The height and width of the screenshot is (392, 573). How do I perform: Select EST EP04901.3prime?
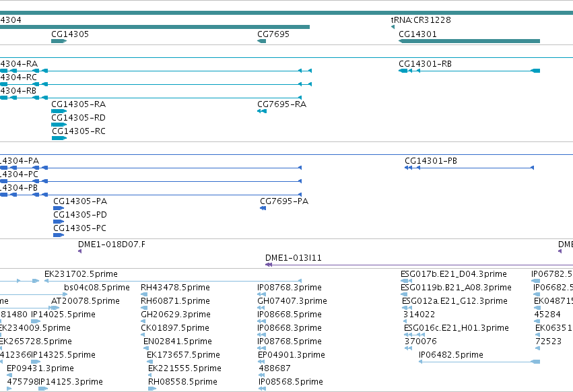[292, 355]
